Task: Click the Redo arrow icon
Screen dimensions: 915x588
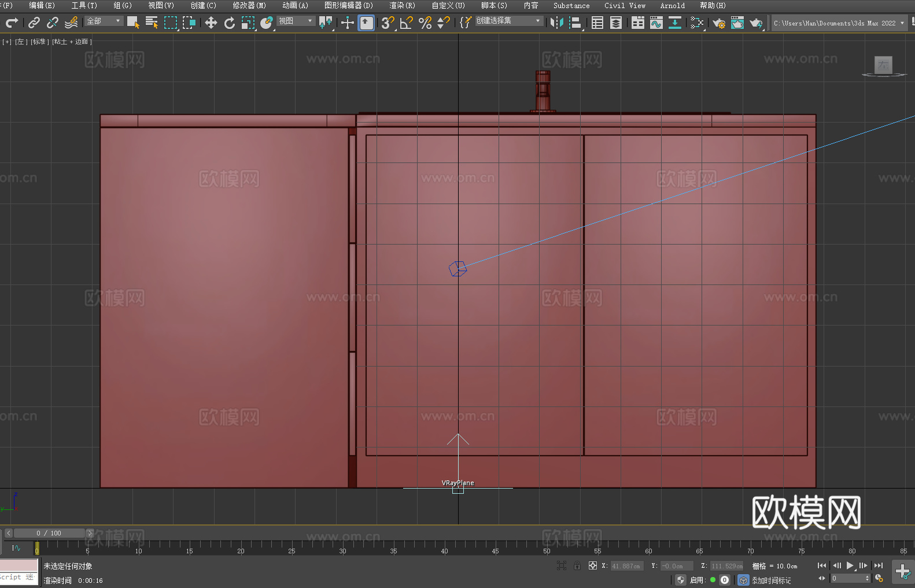Action: (x=12, y=23)
